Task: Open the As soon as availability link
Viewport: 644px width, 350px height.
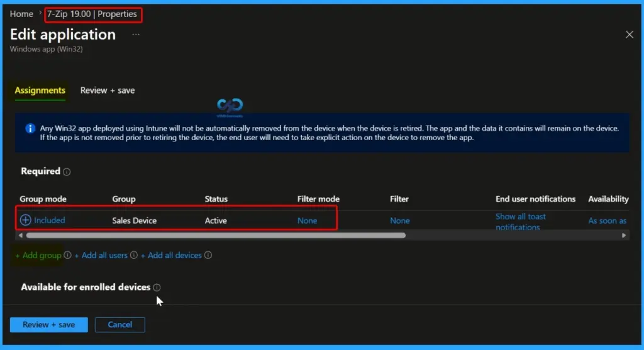Action: pos(607,221)
